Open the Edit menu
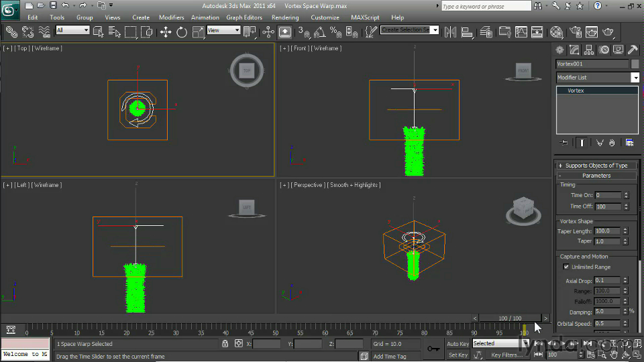This screenshot has width=644, height=362. 32,17
